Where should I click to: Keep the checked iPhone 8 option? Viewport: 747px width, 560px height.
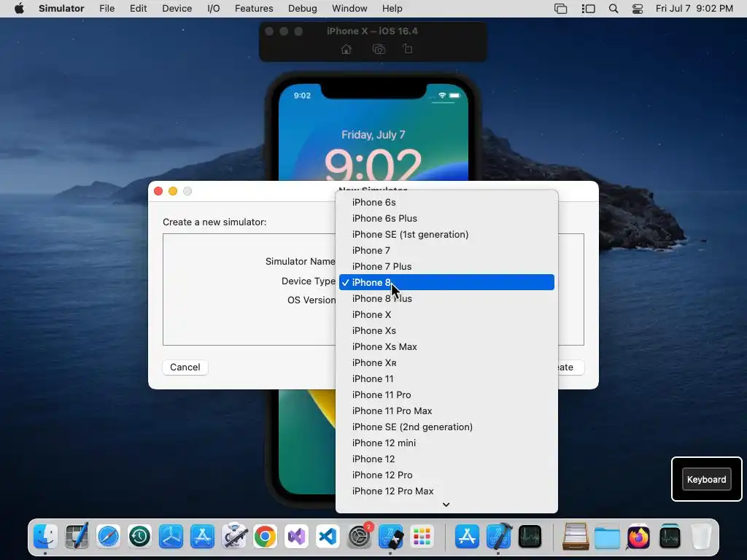pos(446,282)
